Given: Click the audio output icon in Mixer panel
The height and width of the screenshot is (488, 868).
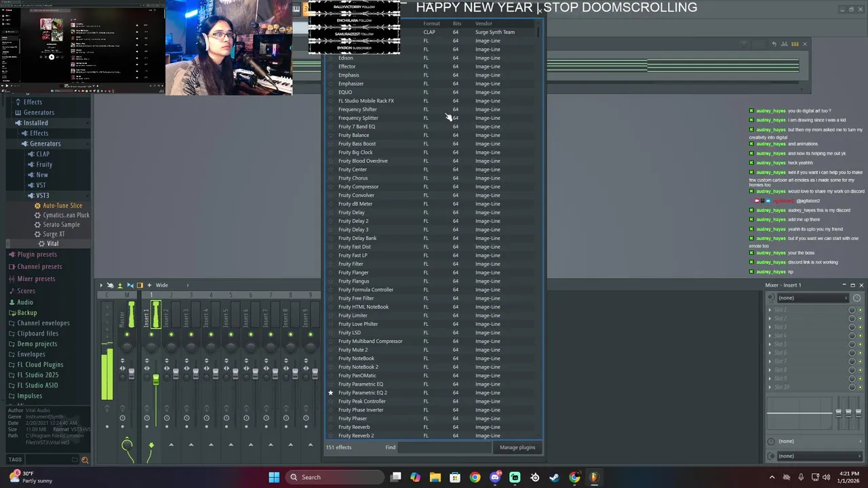Looking at the screenshot, I should [x=771, y=456].
